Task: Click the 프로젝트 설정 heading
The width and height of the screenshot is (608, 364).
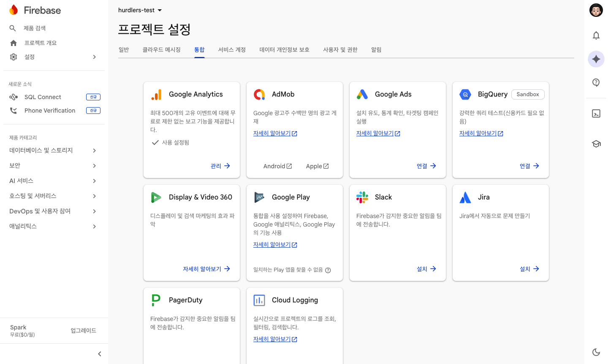Action: pyautogui.click(x=155, y=30)
